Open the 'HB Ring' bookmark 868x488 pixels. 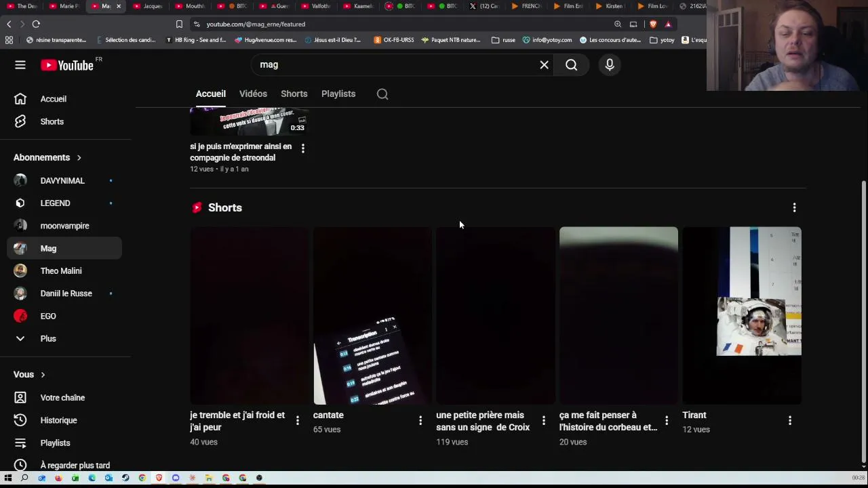[x=197, y=40]
